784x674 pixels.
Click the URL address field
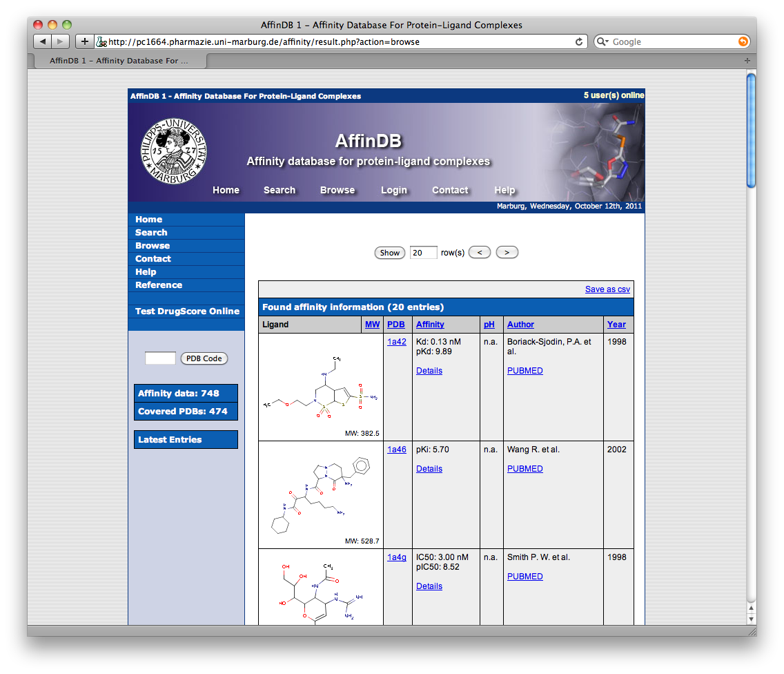coord(340,41)
